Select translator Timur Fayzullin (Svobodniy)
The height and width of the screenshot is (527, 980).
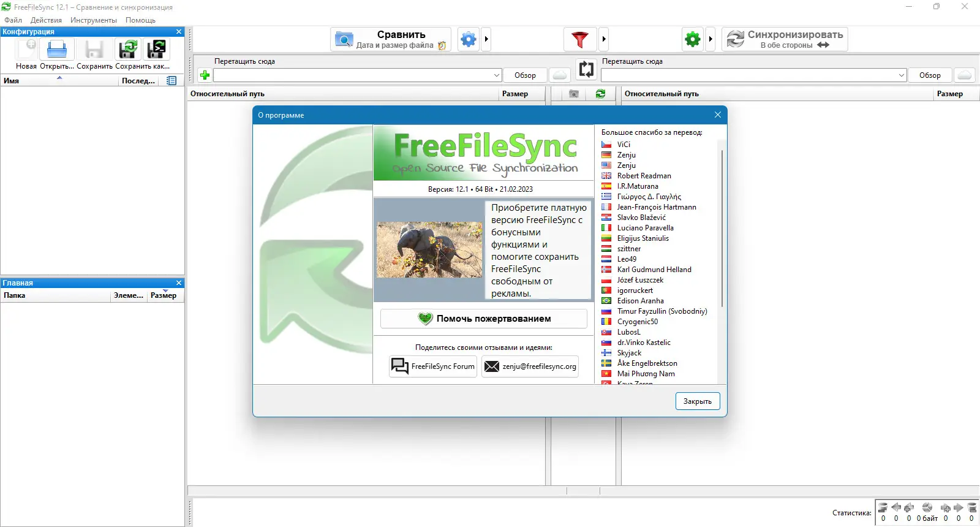pyautogui.click(x=662, y=311)
